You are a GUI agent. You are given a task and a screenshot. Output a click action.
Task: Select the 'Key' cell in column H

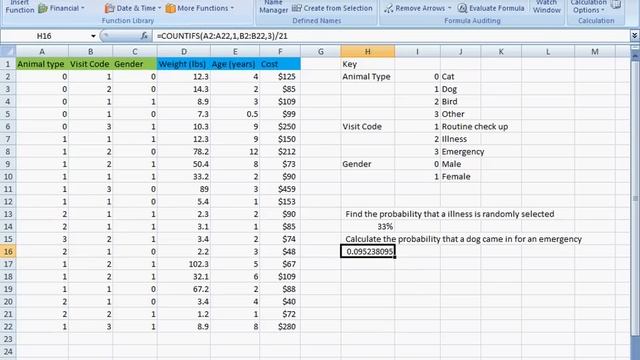[x=367, y=64]
